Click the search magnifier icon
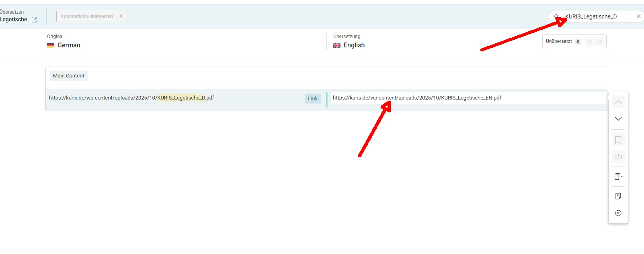The image size is (644, 254). coord(556,16)
